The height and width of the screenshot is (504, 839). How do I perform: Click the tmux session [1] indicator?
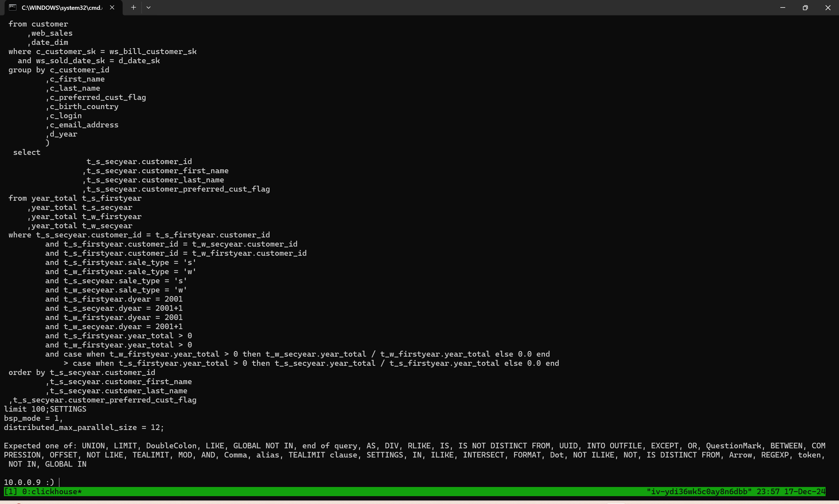[x=10, y=492]
